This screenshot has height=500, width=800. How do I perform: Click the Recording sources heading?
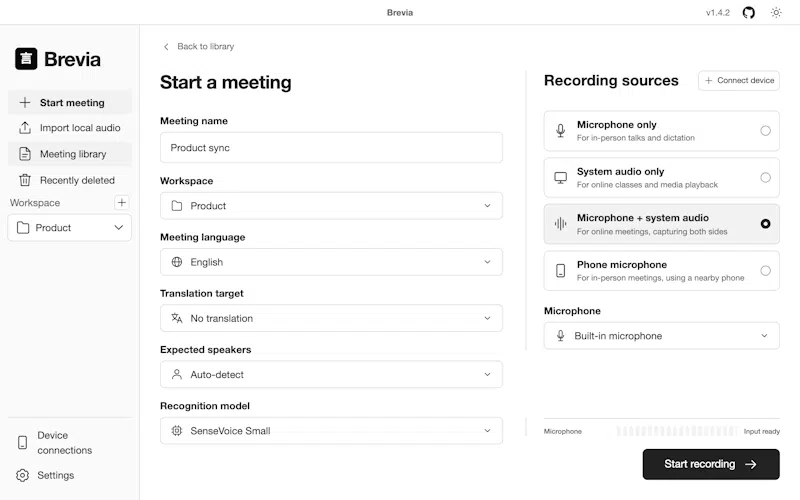611,81
